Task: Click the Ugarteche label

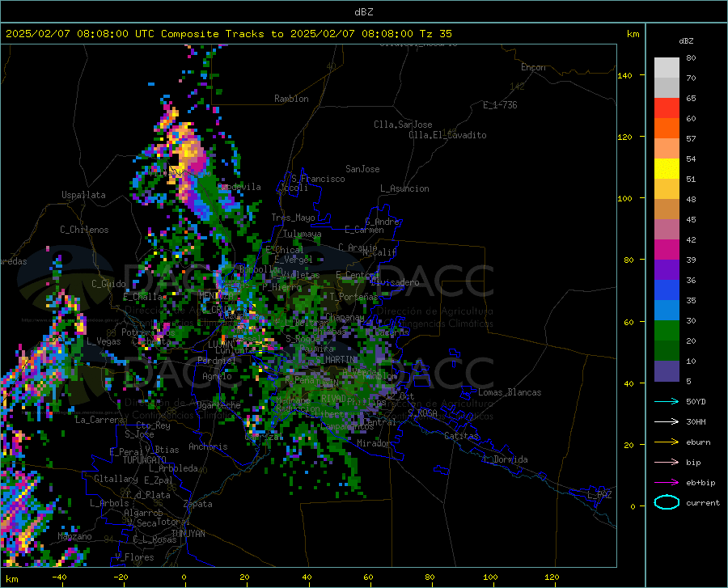Action: click(218, 404)
